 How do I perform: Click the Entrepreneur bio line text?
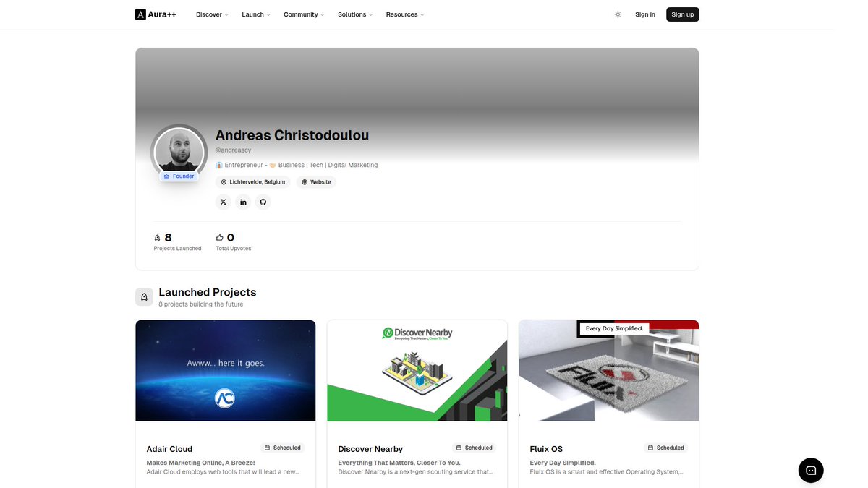pyautogui.click(x=297, y=165)
